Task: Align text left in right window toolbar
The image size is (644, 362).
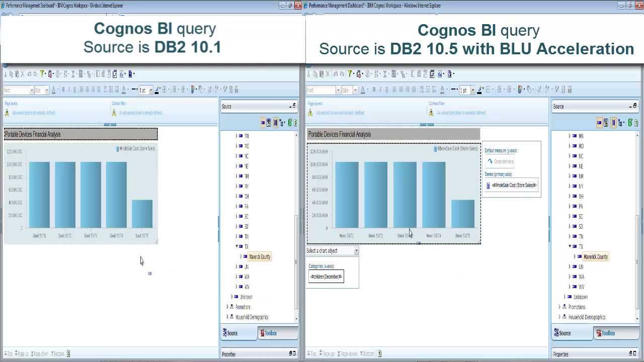Action: [x=394, y=89]
